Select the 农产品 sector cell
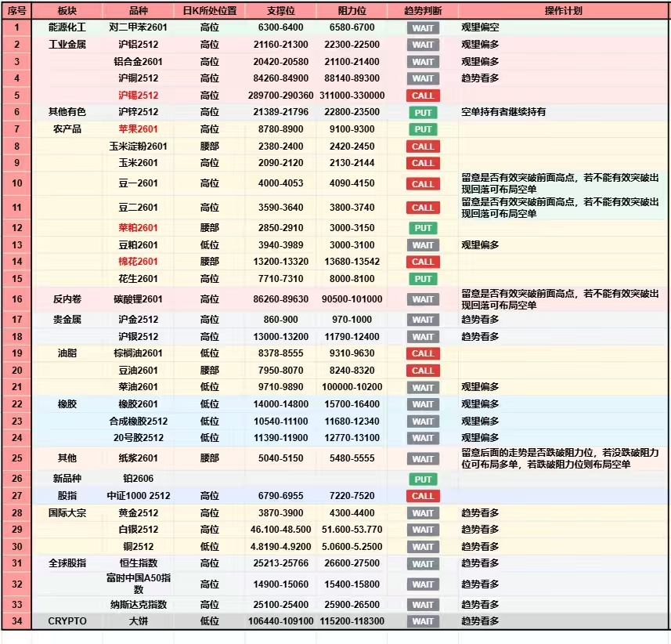The height and width of the screenshot is (644, 671). pos(67,129)
